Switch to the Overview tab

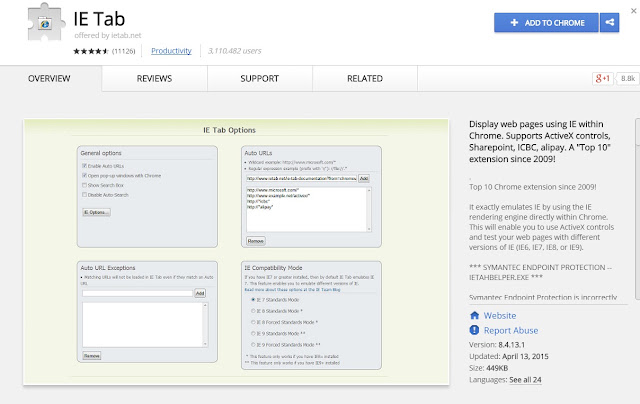49,78
